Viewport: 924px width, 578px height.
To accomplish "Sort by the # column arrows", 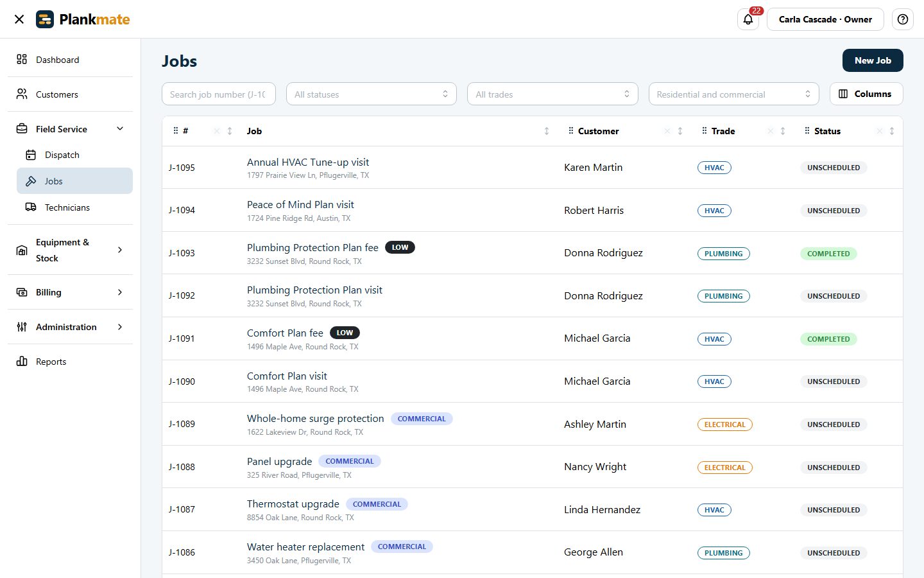I will coord(230,131).
